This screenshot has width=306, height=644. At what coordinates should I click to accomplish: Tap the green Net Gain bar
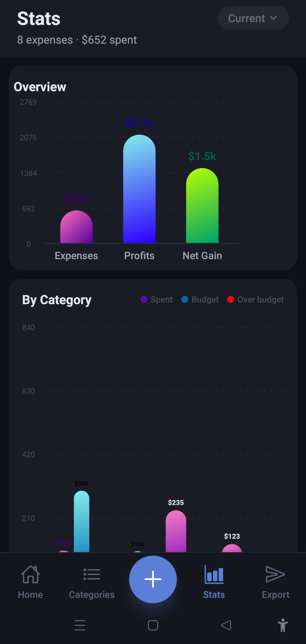point(202,207)
